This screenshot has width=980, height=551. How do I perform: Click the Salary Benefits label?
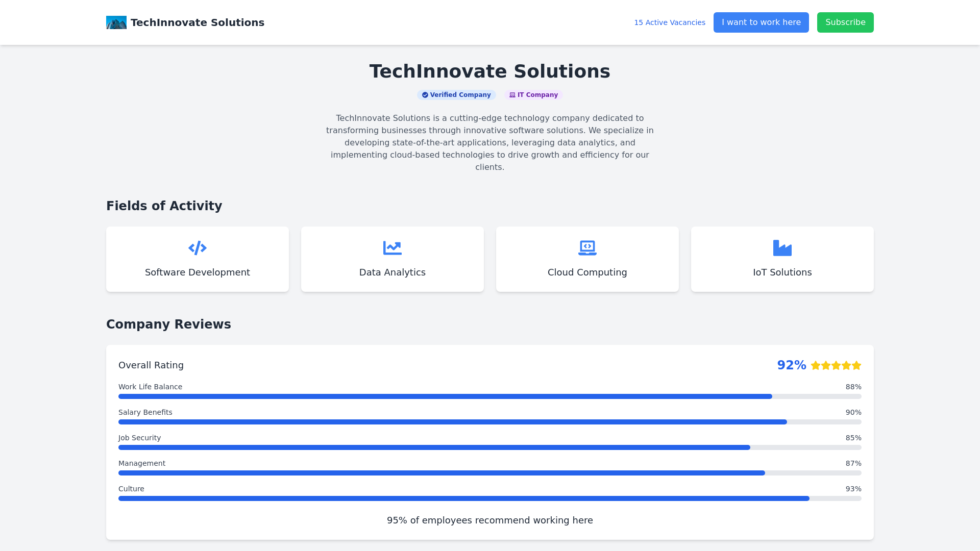tap(145, 412)
